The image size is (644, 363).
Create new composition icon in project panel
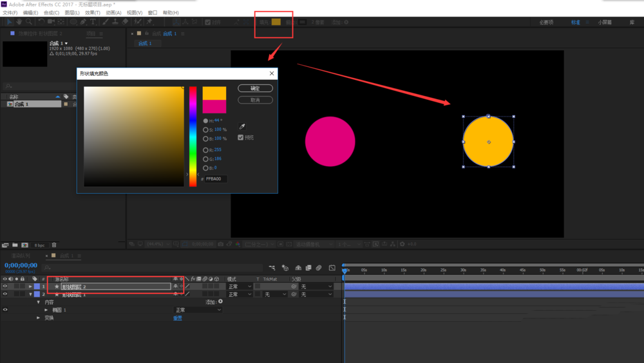(24, 245)
